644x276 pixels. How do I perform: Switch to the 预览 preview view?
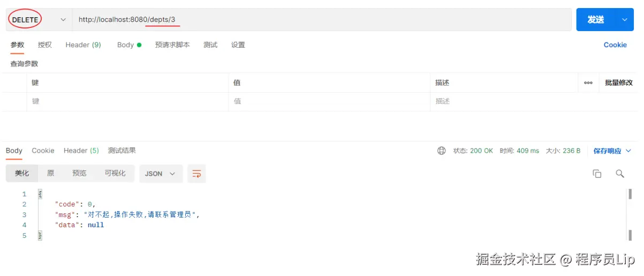click(79, 174)
